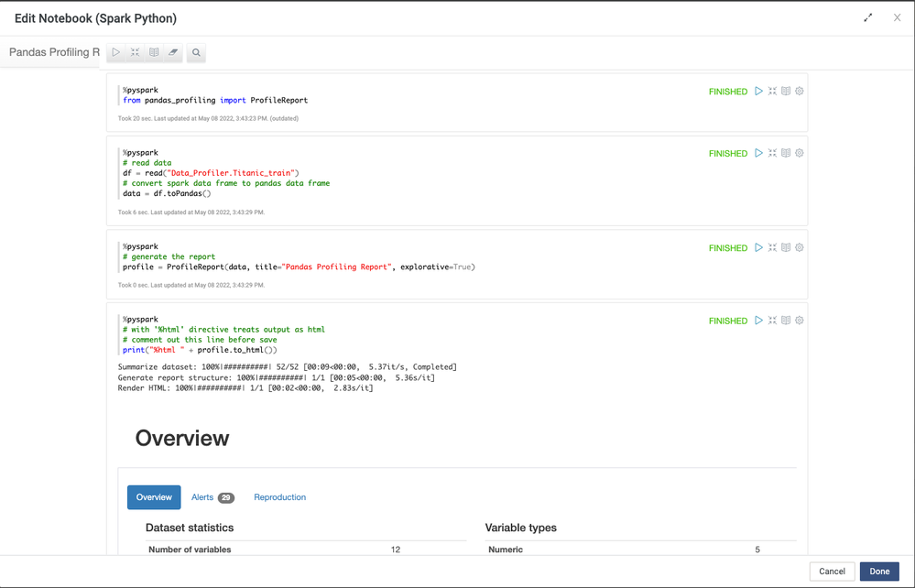Run all paragraphs from the notebook toolbar
Screen dimensions: 915x588
116,53
